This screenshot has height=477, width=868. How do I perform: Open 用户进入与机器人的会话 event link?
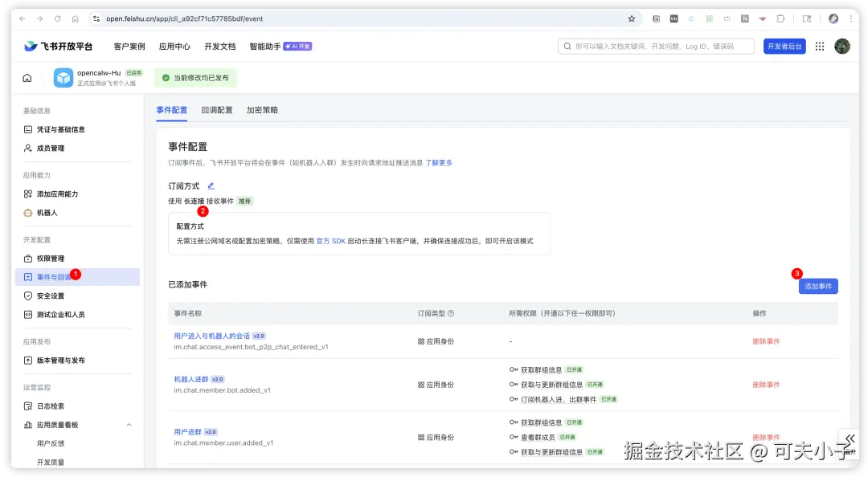(212, 336)
